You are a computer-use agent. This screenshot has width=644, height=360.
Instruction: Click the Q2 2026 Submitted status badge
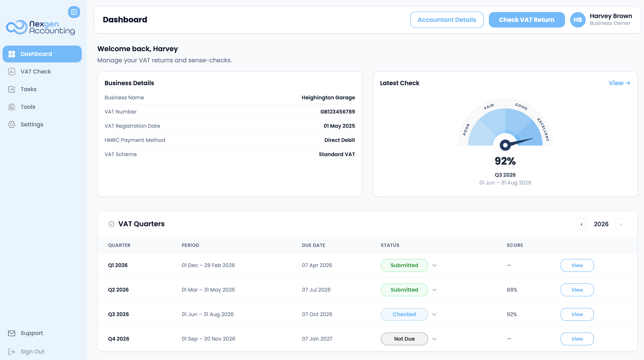click(404, 290)
